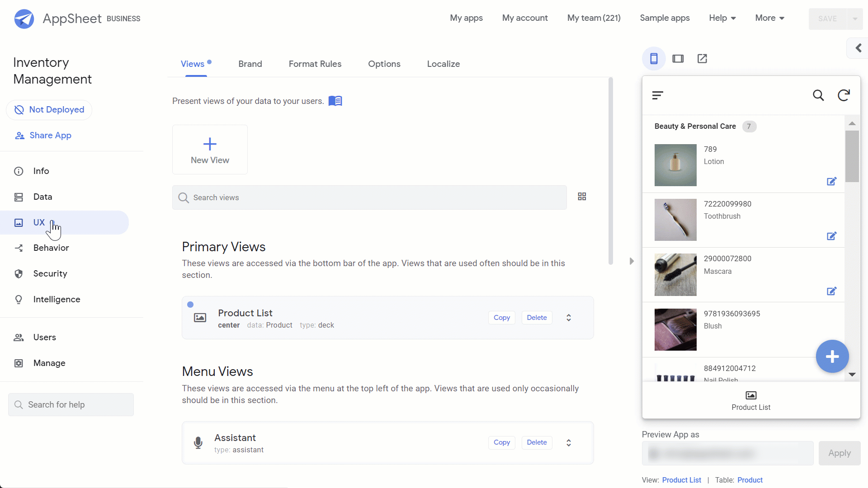The height and width of the screenshot is (488, 868).
Task: Click the hamburger menu in preview
Action: pos(658,95)
